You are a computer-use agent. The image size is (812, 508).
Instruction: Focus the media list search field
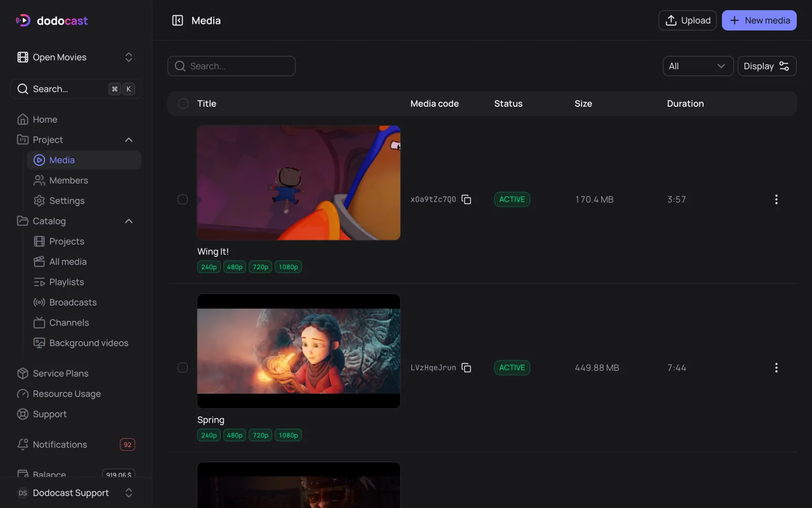[x=231, y=66]
